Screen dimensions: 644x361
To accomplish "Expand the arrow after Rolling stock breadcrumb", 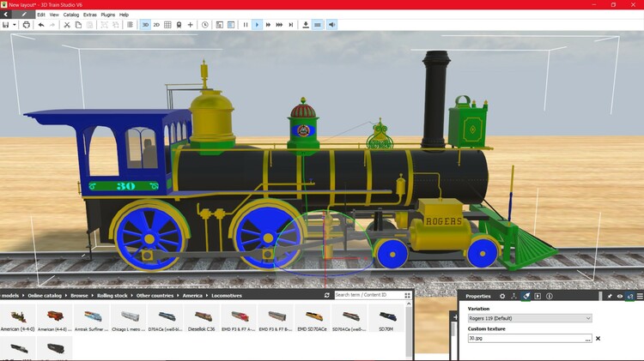I will click(132, 295).
